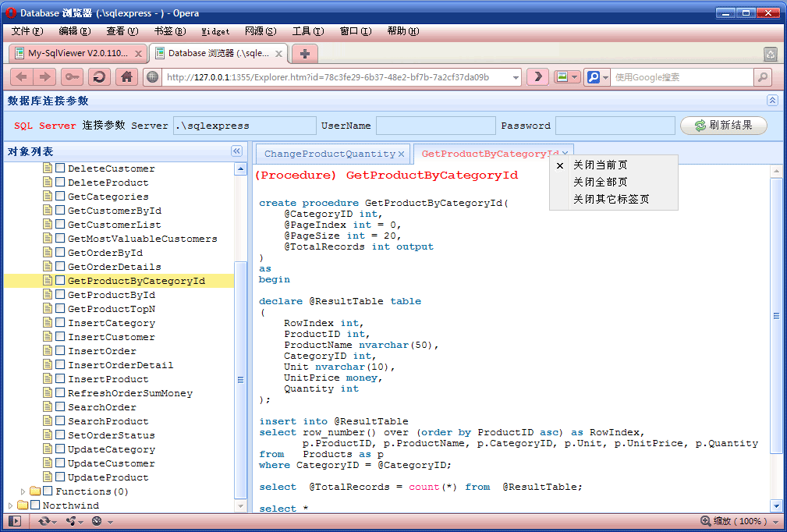Check the DeleteCustomer checkbox
Viewport: 787px width, 532px height.
[60, 168]
